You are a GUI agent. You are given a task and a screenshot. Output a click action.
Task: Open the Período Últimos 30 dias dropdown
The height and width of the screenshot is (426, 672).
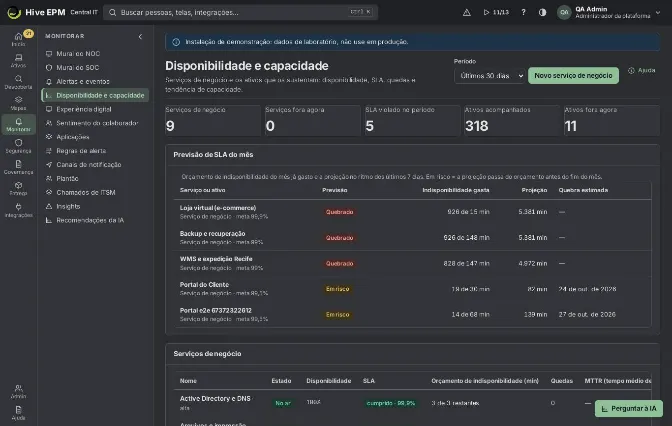(489, 75)
